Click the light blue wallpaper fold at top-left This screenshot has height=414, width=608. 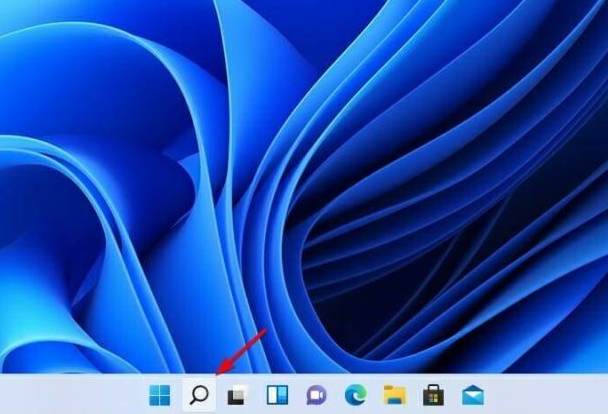tap(60, 60)
